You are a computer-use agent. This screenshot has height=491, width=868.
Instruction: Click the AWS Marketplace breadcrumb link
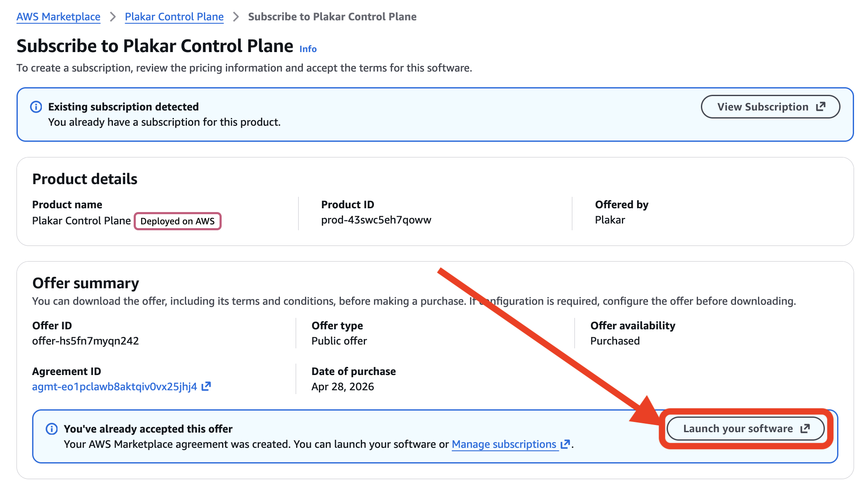pyautogui.click(x=58, y=17)
